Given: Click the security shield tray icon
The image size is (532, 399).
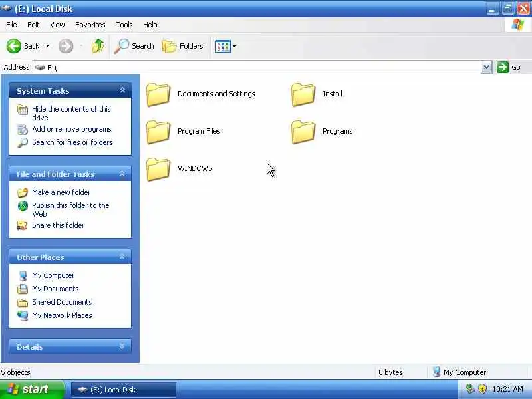Looking at the screenshot, I should 481,389.
